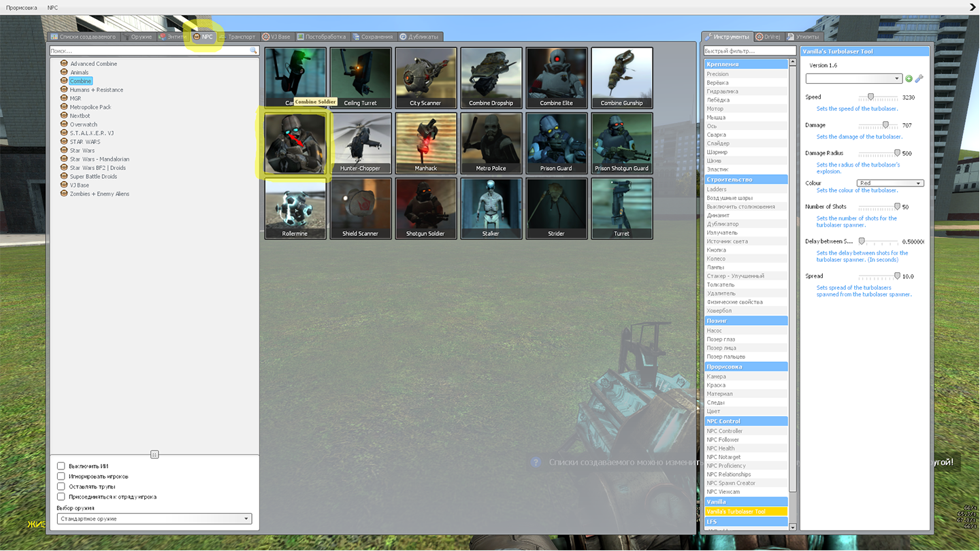
Task: Toggle the Игнорировать игроков checkbox
Action: tap(61, 476)
